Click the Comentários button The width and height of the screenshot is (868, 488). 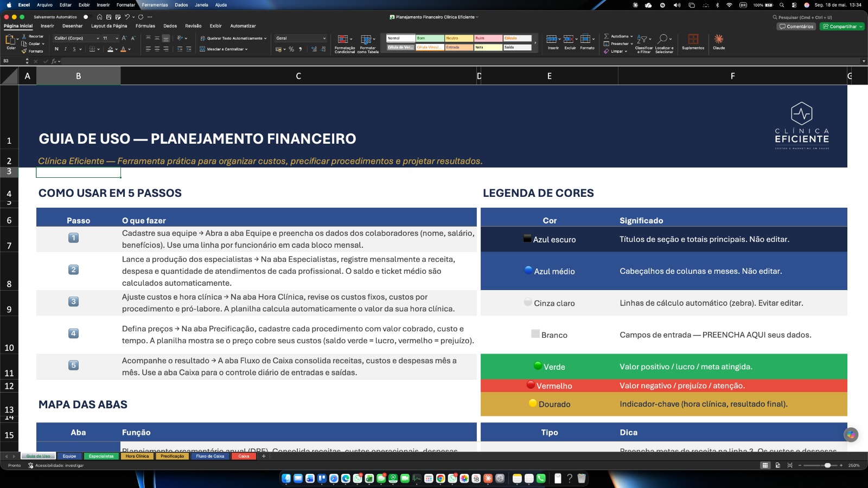point(796,27)
